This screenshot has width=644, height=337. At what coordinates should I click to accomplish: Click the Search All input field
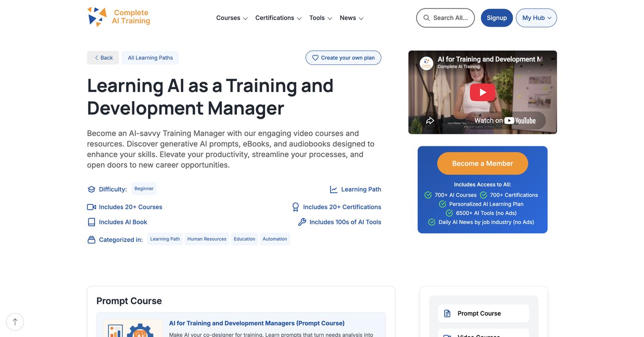pos(445,18)
